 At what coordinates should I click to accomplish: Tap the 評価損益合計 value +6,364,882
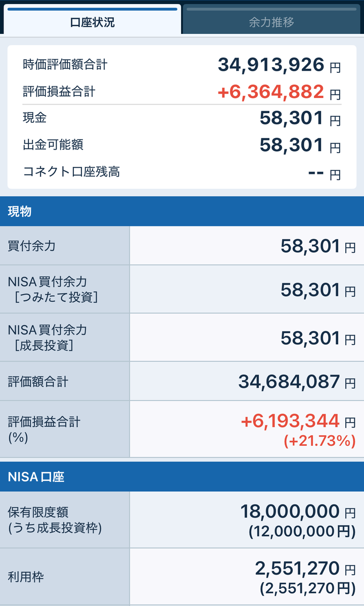271,91
